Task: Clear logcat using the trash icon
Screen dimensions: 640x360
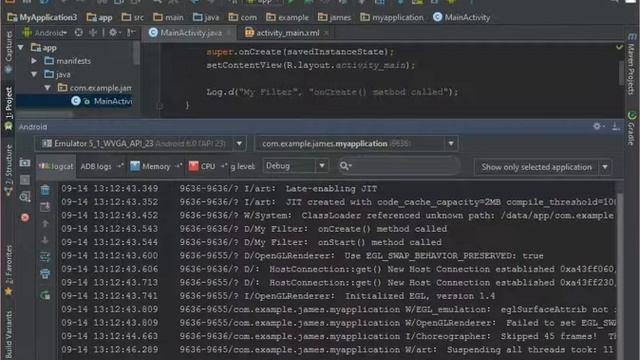Action: [45, 190]
